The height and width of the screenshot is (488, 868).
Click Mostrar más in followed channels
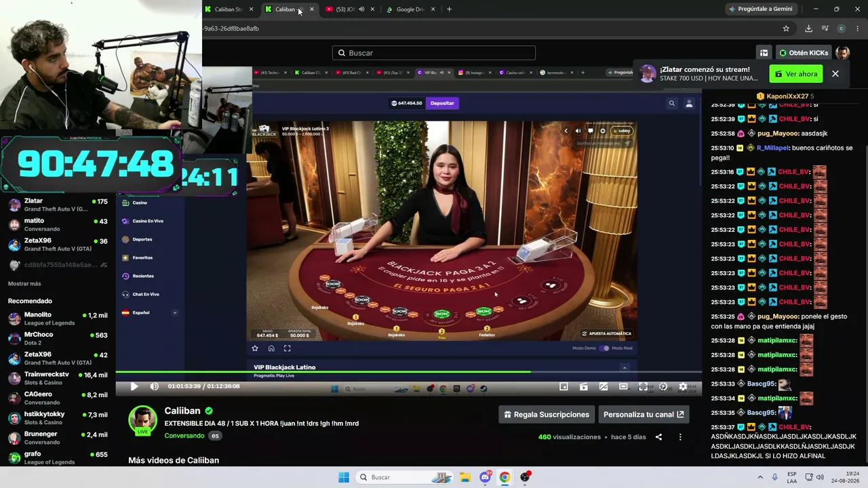24,284
